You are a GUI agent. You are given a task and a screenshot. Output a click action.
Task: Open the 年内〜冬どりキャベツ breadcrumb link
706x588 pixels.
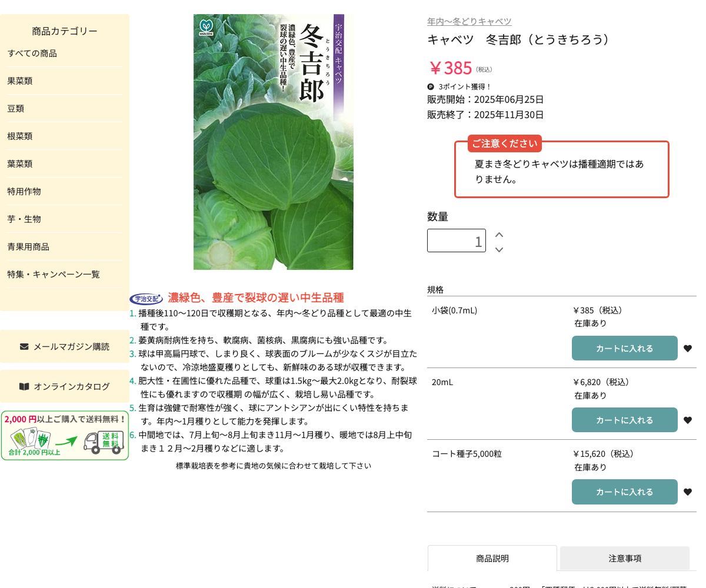[x=469, y=22]
